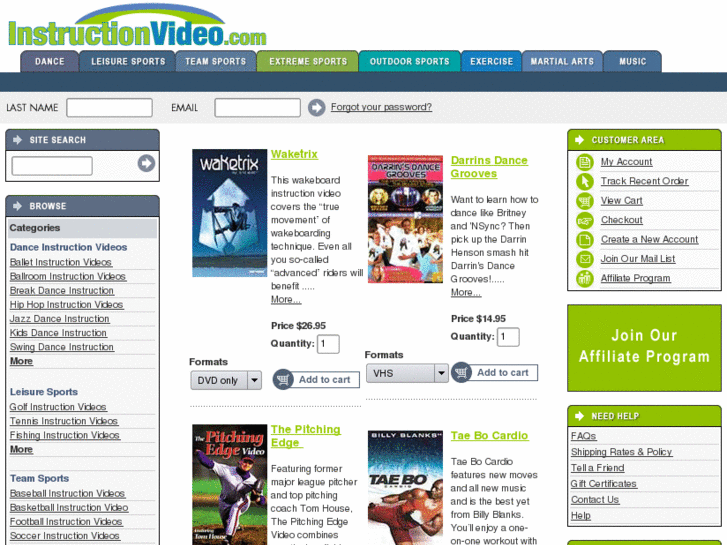This screenshot has width=727, height=545.
Task: Click More under Leisure Sports
Action: [21, 449]
